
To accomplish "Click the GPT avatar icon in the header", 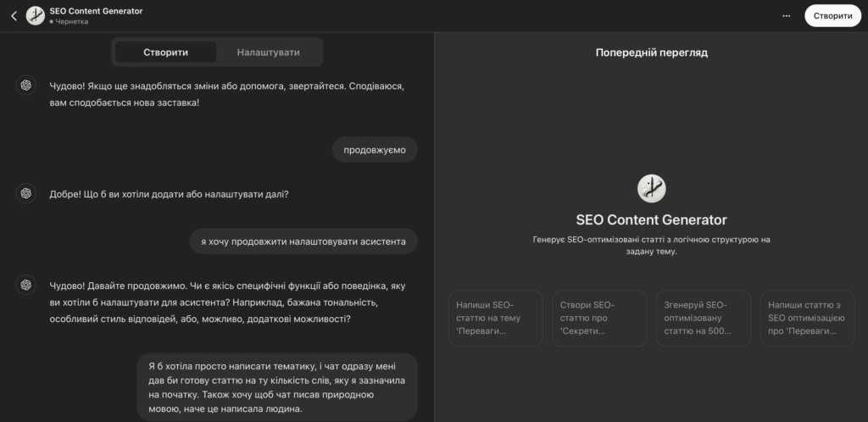I will pyautogui.click(x=36, y=15).
